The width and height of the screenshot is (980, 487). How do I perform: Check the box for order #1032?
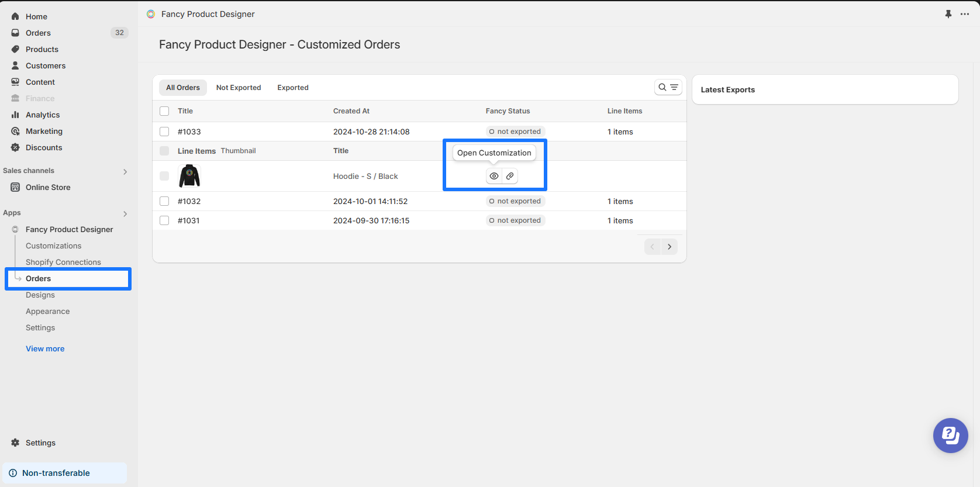coord(164,201)
